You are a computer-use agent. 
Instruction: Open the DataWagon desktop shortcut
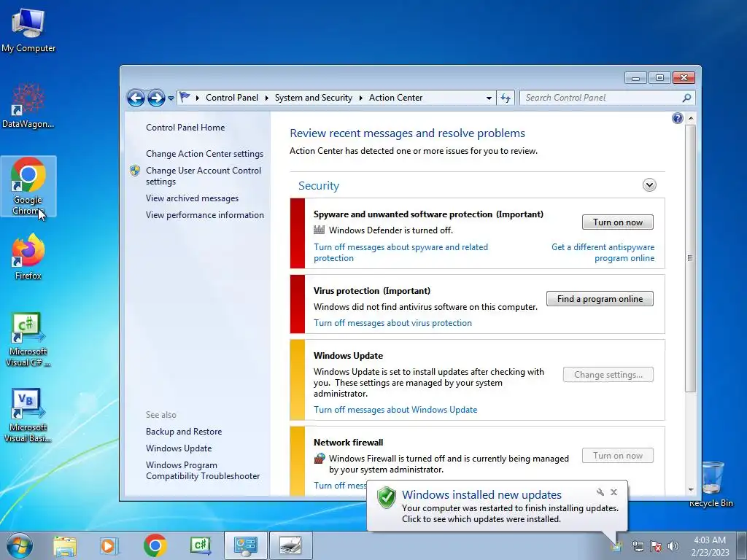point(28,106)
